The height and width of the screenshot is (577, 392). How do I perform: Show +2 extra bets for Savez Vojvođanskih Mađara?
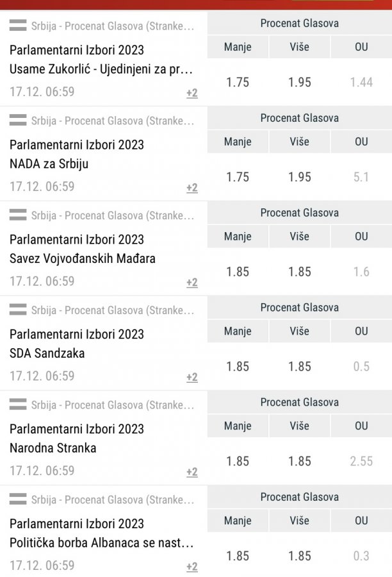point(192,282)
